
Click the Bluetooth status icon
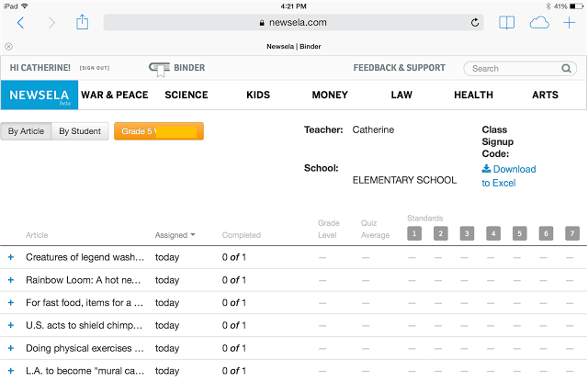[x=548, y=6]
